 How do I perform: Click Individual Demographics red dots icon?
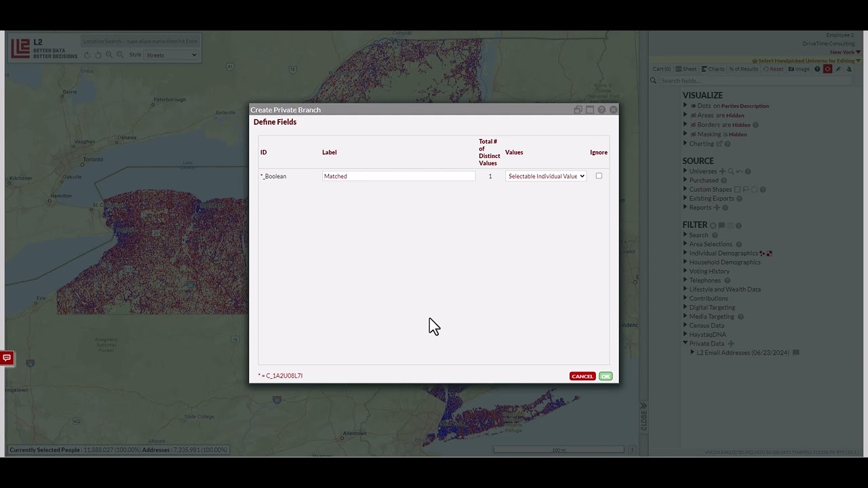coord(762,253)
